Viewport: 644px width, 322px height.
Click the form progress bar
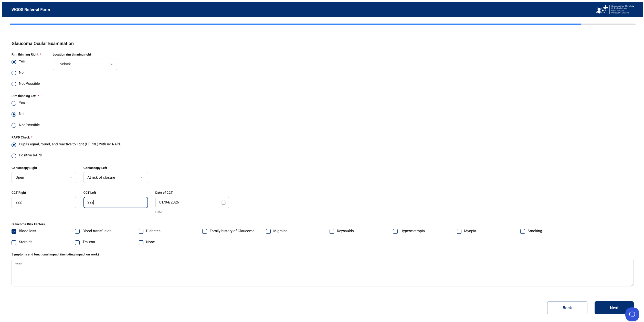[322, 25]
